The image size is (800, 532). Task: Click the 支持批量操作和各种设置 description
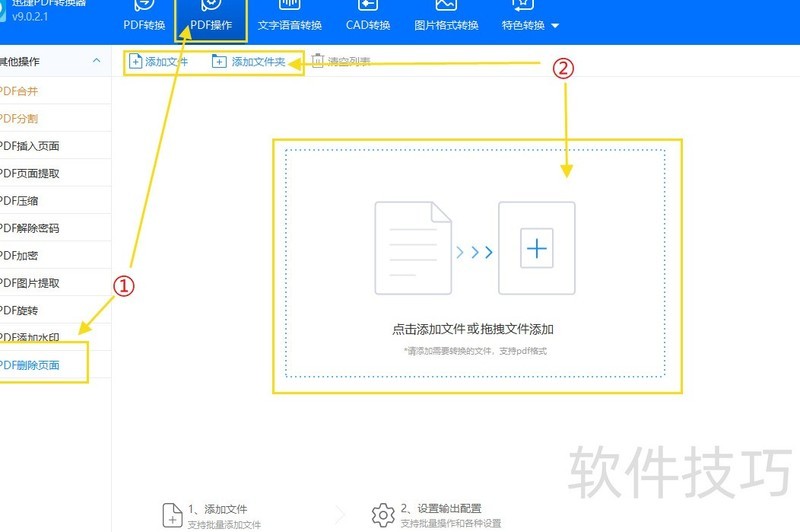click(x=451, y=523)
